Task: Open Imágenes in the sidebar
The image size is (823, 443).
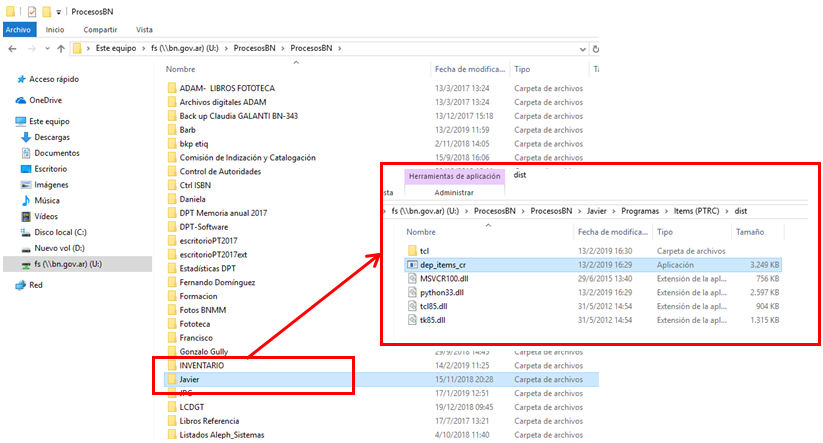Action: [x=51, y=184]
